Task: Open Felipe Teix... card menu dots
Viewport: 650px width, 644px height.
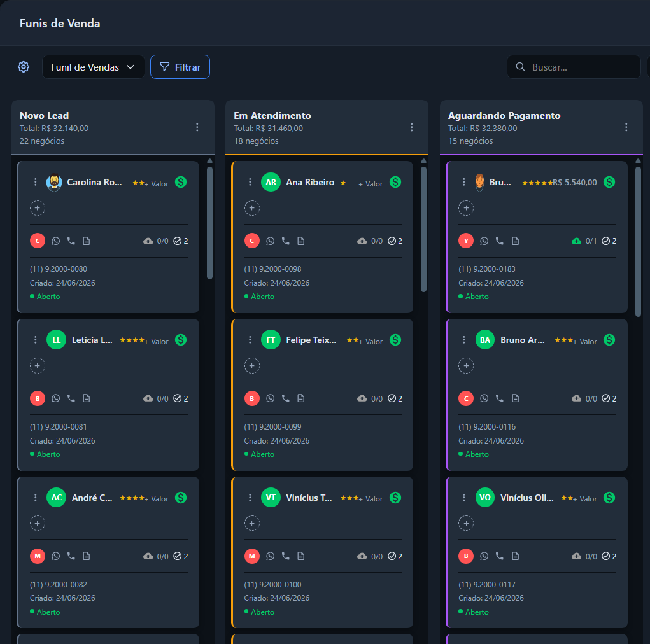Action: [x=250, y=340]
